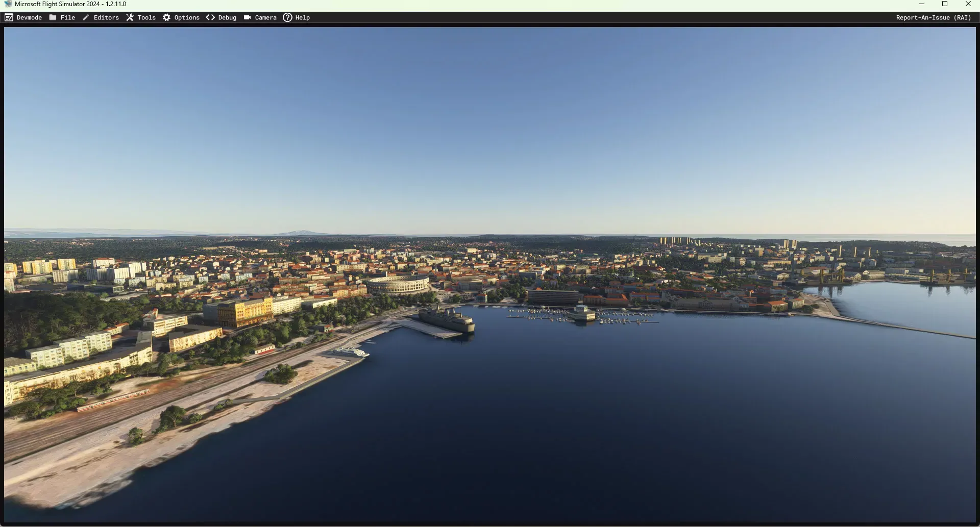The image size is (980, 527).
Task: Maximize the Flight Simulator window
Action: (945, 4)
